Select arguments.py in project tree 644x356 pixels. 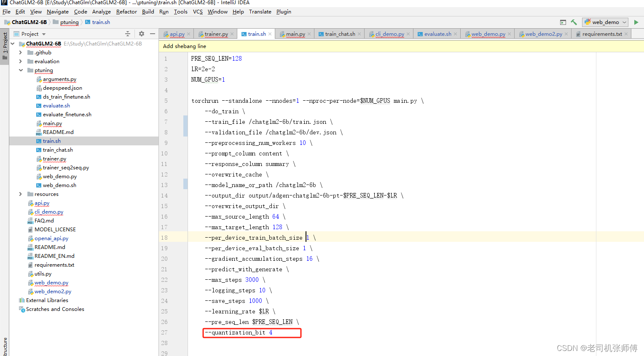(x=59, y=79)
